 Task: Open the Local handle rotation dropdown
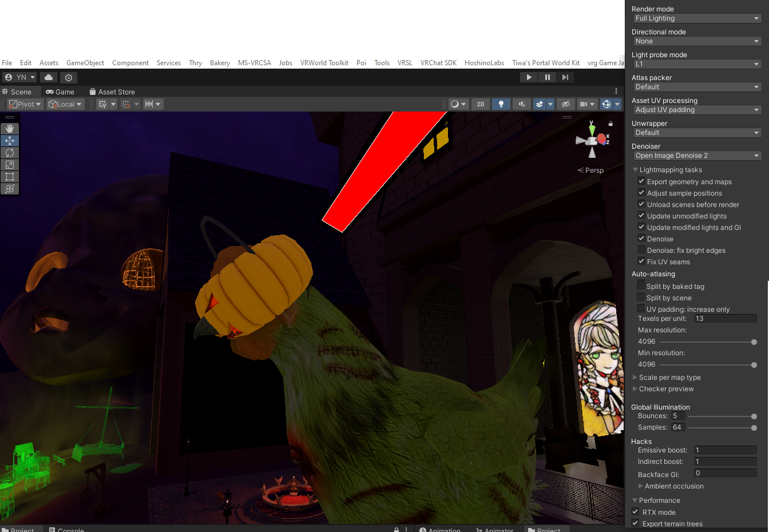[65, 104]
